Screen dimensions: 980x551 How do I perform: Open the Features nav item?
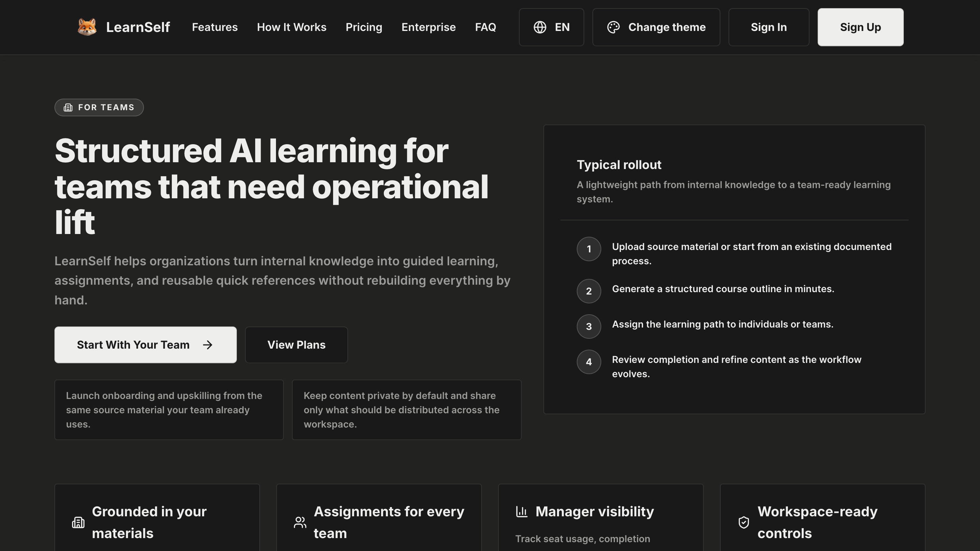click(215, 27)
